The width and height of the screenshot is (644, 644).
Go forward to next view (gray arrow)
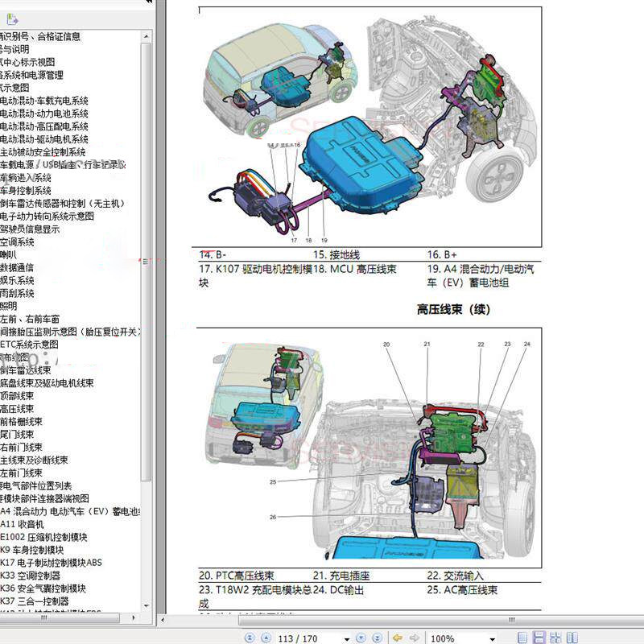pos(414,638)
